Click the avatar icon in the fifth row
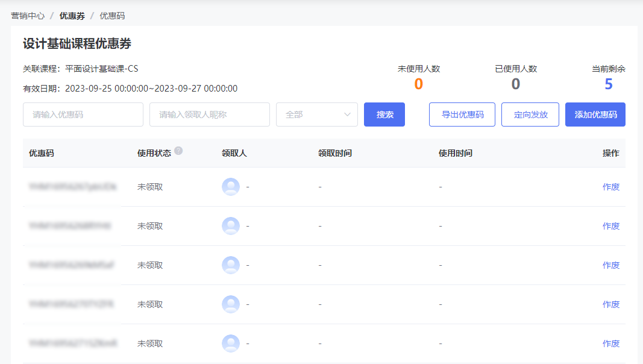Viewport: 643px width, 364px height. tap(231, 344)
